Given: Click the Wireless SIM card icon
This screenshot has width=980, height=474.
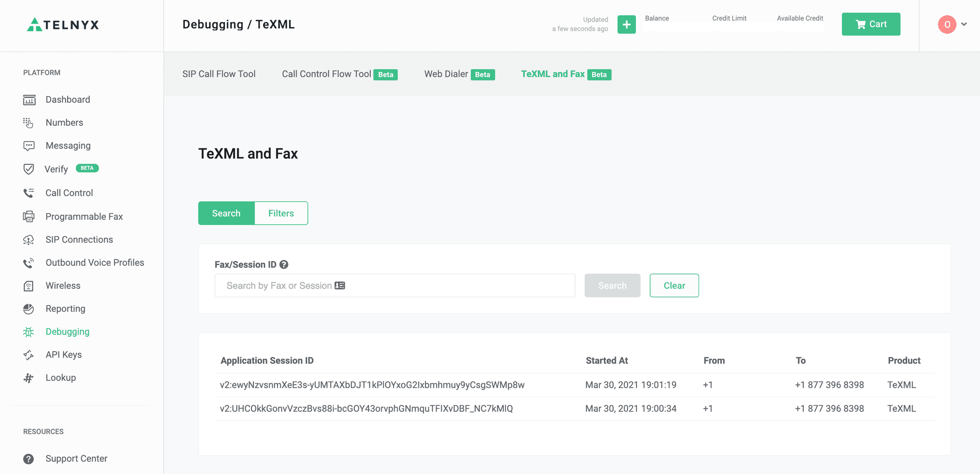Looking at the screenshot, I should [28, 286].
